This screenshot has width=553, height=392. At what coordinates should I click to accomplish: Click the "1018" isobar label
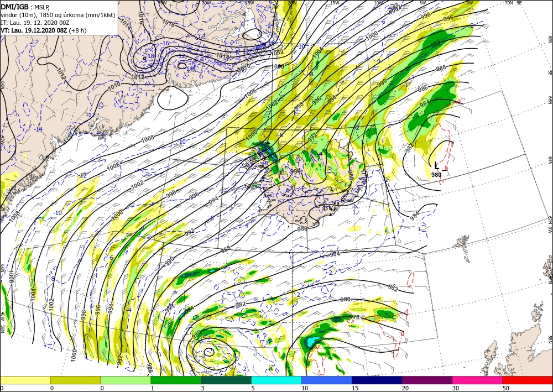pyautogui.click(x=169, y=23)
